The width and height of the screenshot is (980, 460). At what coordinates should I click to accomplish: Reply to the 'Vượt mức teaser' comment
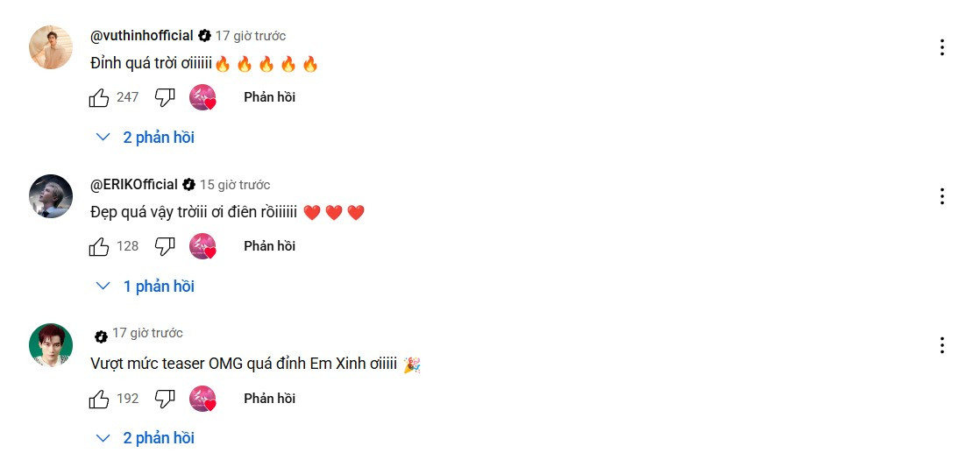point(269,399)
